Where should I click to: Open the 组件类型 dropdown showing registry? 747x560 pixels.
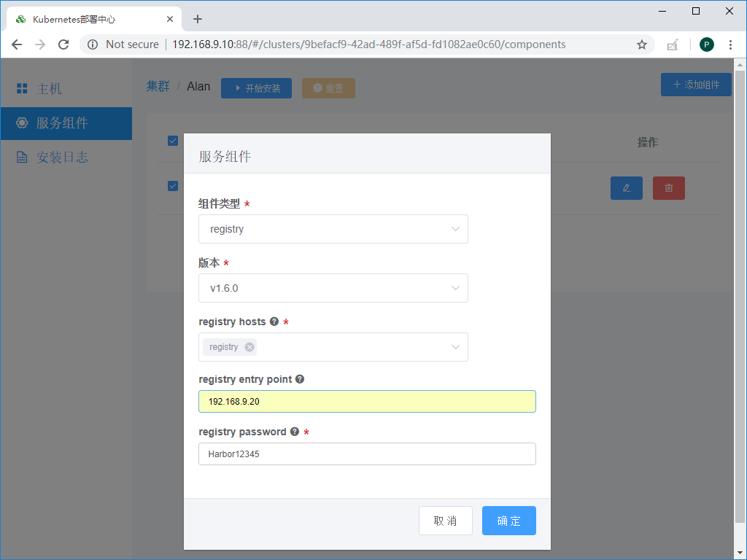click(x=333, y=229)
